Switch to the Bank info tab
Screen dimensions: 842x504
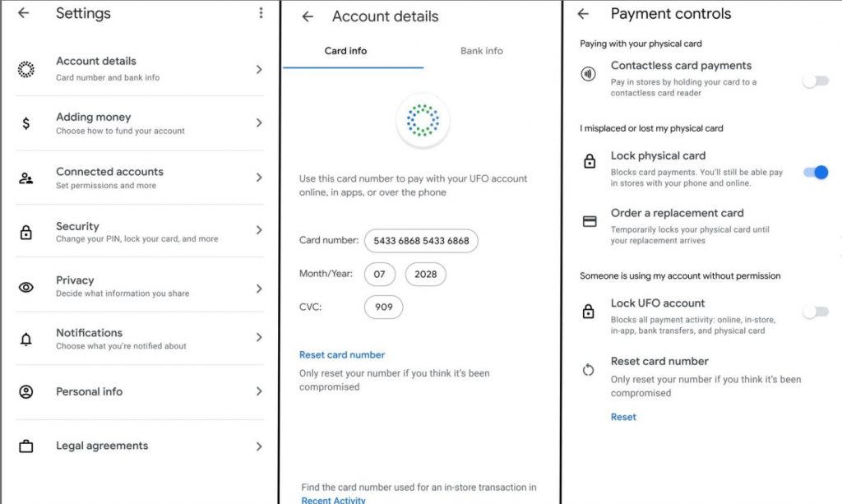click(482, 51)
